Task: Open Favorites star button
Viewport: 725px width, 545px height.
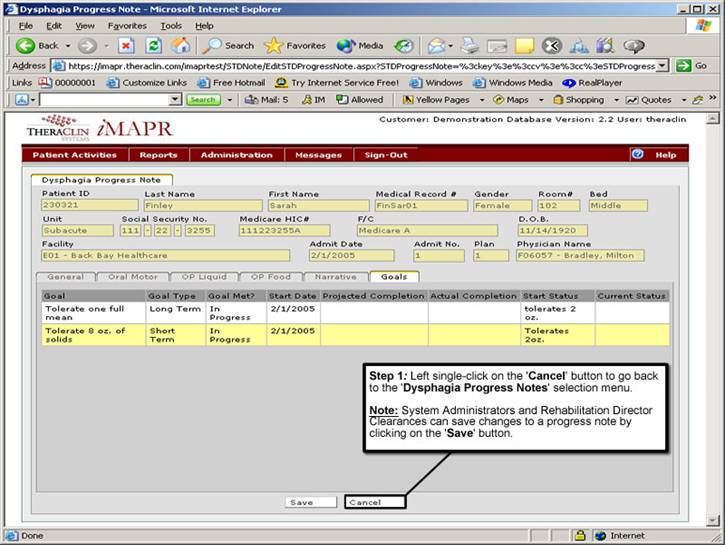Action: pos(295,46)
